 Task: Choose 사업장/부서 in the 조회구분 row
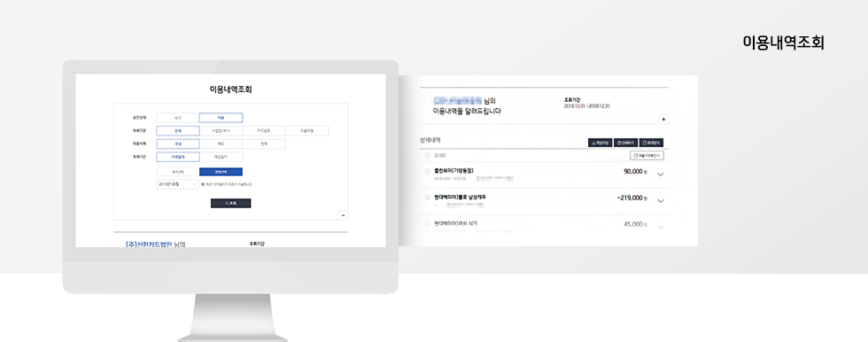[221, 131]
